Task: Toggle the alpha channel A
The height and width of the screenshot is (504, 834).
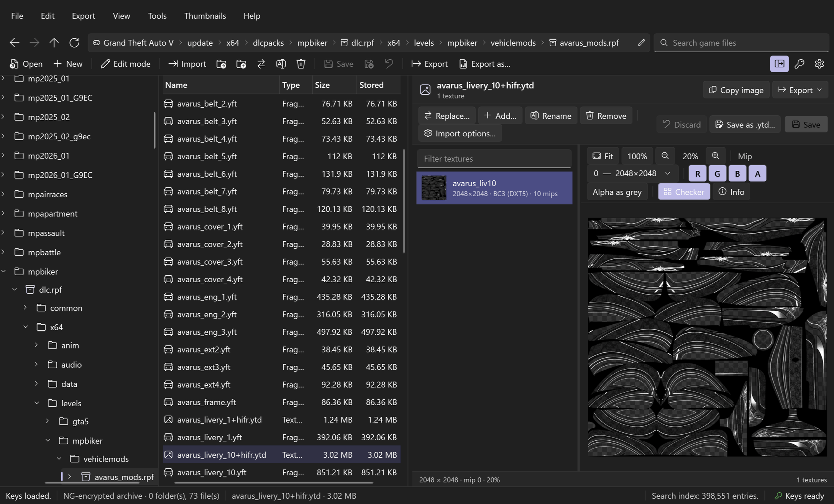Action: coord(757,173)
